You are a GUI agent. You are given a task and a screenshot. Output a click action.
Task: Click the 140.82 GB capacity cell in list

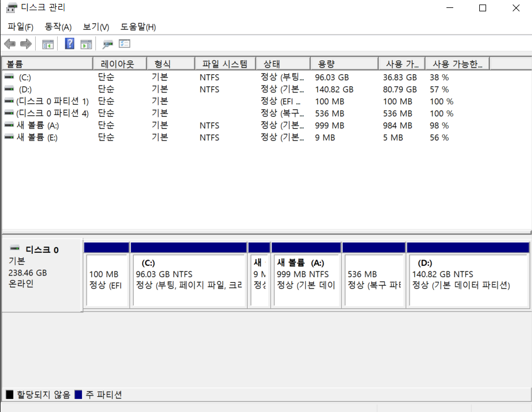click(x=334, y=89)
